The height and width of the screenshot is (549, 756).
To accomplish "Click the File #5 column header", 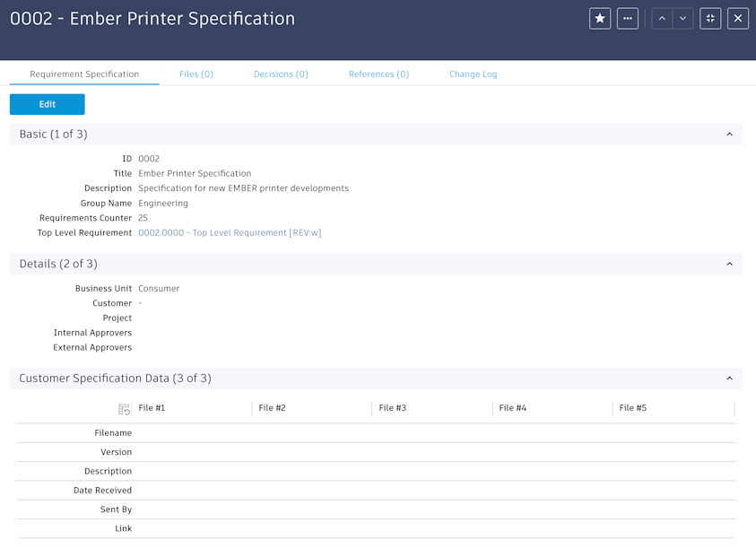I will pos(632,407).
